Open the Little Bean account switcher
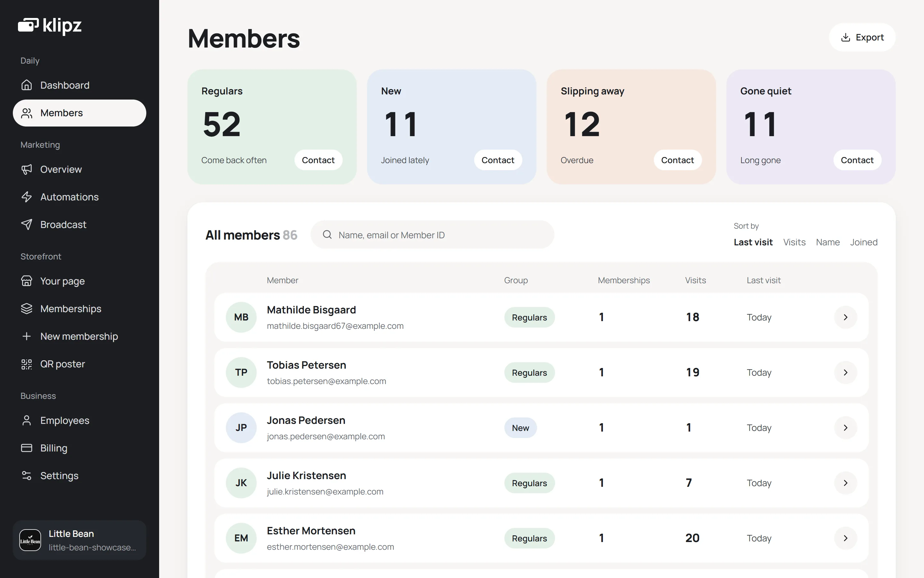This screenshot has height=578, width=924. point(80,540)
